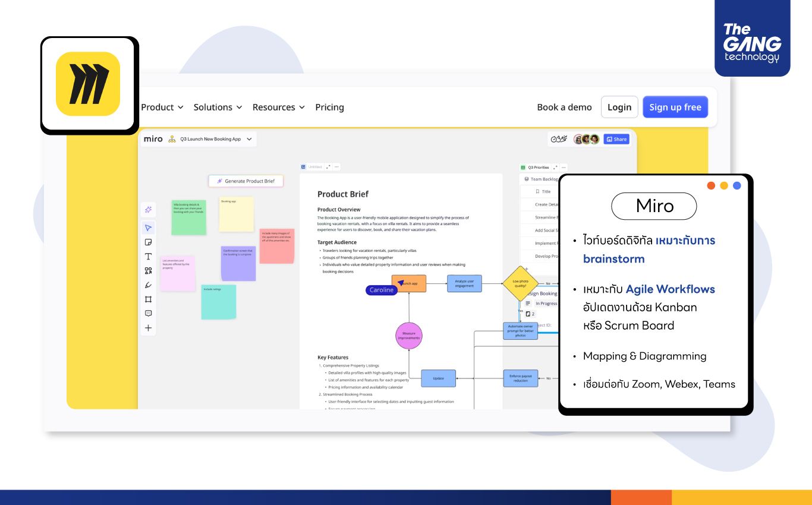
Task: Click the In Progress status
Action: coord(546,304)
